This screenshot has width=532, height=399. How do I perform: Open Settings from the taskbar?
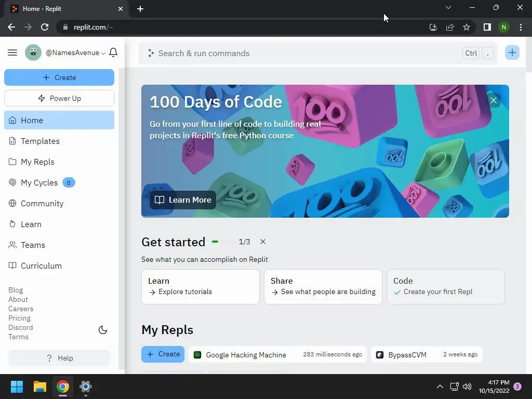[86, 387]
